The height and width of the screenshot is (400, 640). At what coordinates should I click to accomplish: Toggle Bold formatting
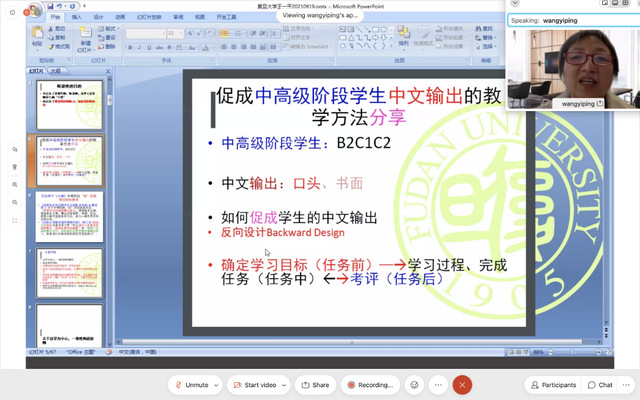point(130,48)
